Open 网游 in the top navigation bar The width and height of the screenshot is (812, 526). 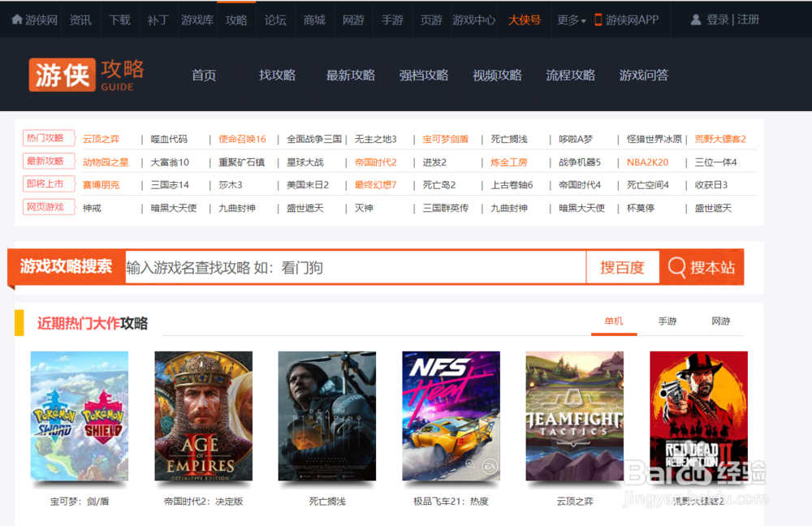(353, 19)
